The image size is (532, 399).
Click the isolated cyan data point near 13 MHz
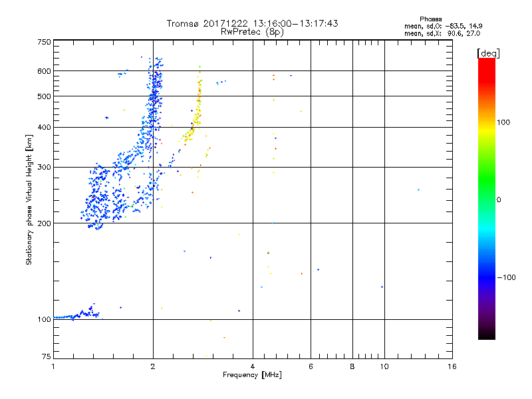click(x=418, y=190)
